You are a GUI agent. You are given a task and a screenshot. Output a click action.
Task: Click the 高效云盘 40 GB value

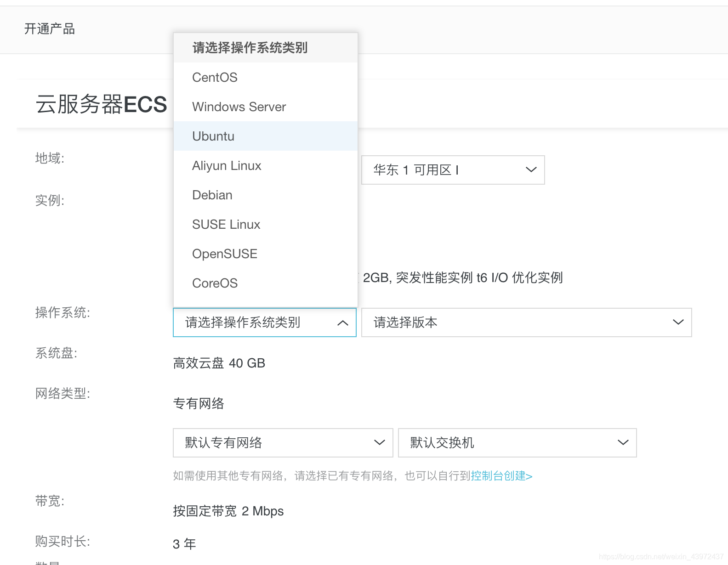click(219, 363)
